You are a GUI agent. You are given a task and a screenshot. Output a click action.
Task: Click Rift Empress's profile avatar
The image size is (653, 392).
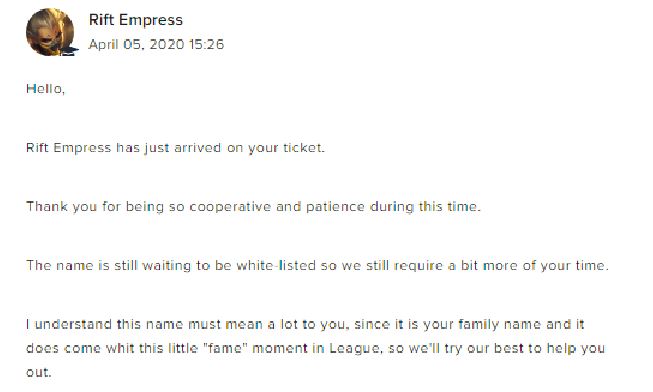50,32
